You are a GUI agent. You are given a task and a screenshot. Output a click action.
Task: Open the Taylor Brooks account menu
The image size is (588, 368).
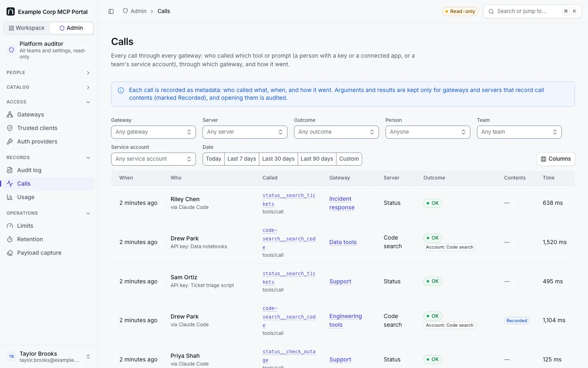point(49,357)
